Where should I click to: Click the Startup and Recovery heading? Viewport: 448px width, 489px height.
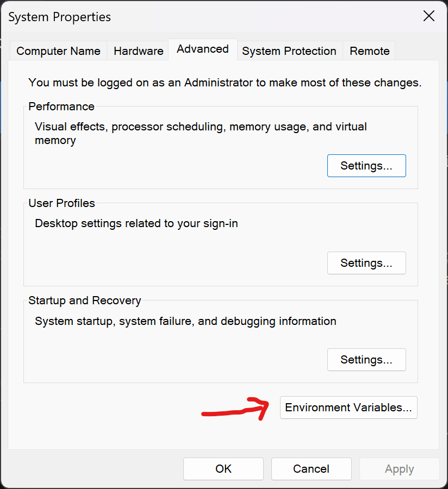pos(84,300)
